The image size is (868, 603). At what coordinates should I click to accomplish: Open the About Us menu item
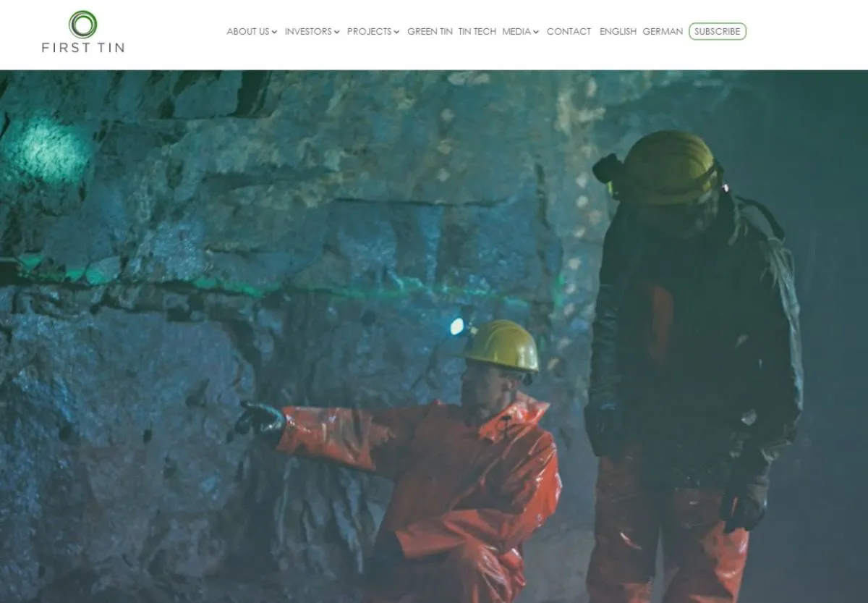tap(247, 32)
